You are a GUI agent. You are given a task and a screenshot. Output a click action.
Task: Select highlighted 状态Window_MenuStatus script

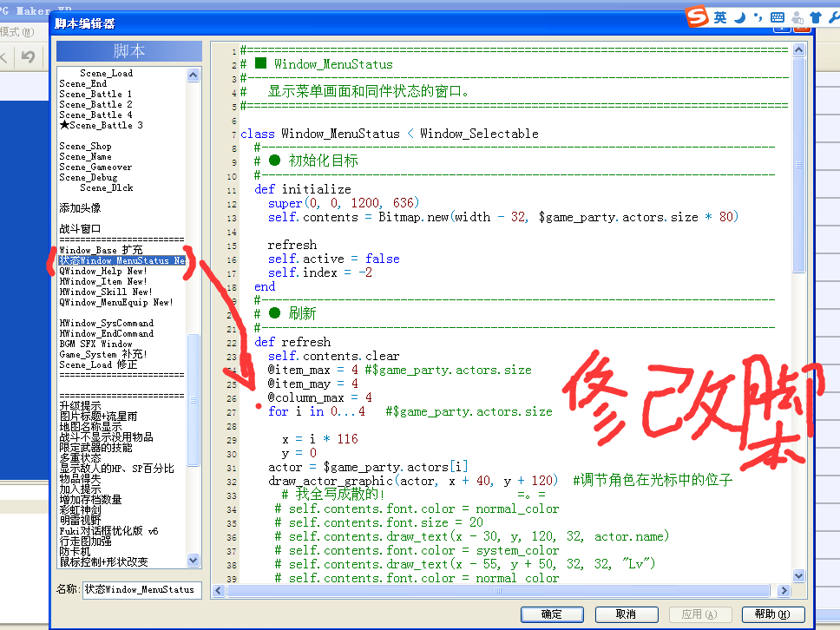pyautogui.click(x=122, y=260)
